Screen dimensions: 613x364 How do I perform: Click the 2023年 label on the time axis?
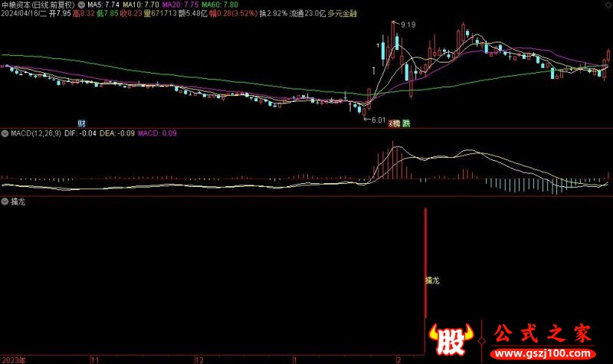click(13, 359)
